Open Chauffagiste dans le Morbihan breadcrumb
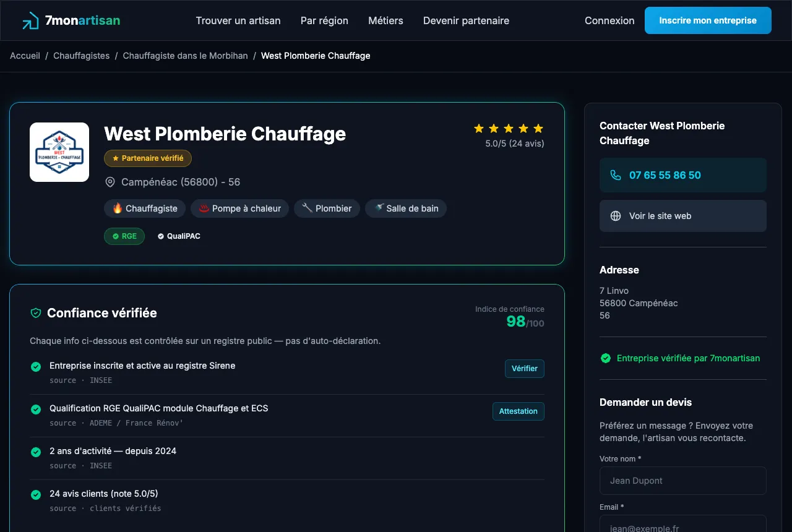The height and width of the screenshot is (532, 792). [x=185, y=56]
